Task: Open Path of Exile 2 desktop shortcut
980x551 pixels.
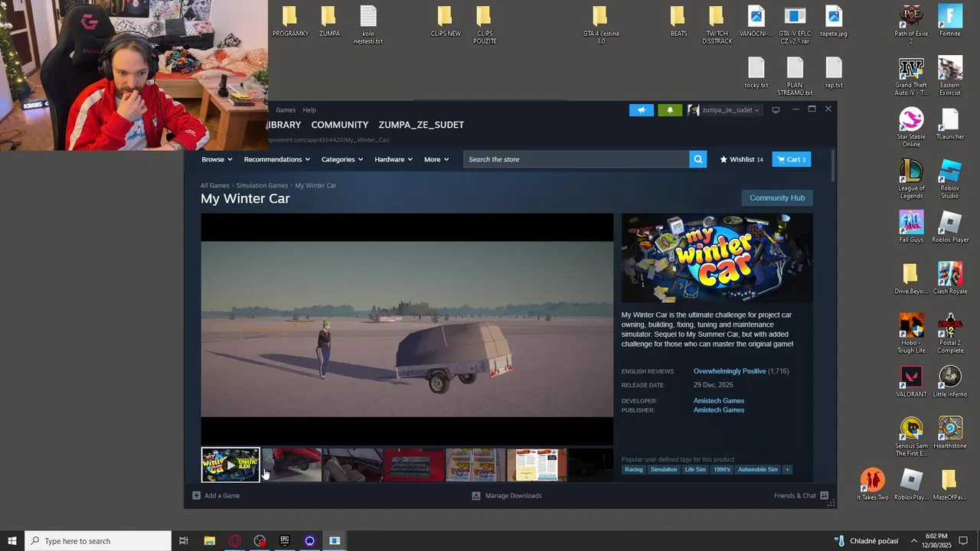Action: coord(911,25)
